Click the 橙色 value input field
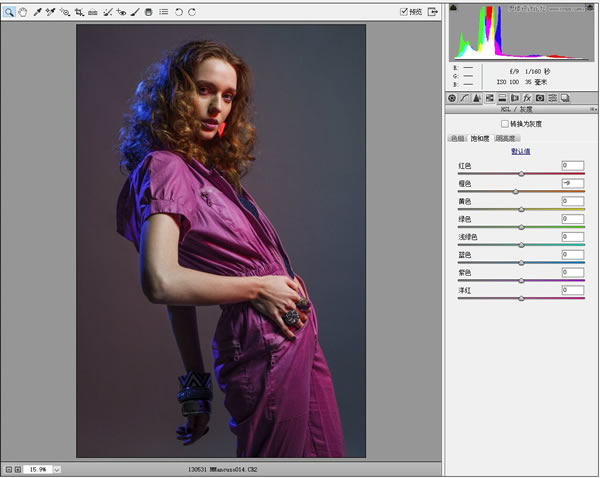 coord(573,183)
